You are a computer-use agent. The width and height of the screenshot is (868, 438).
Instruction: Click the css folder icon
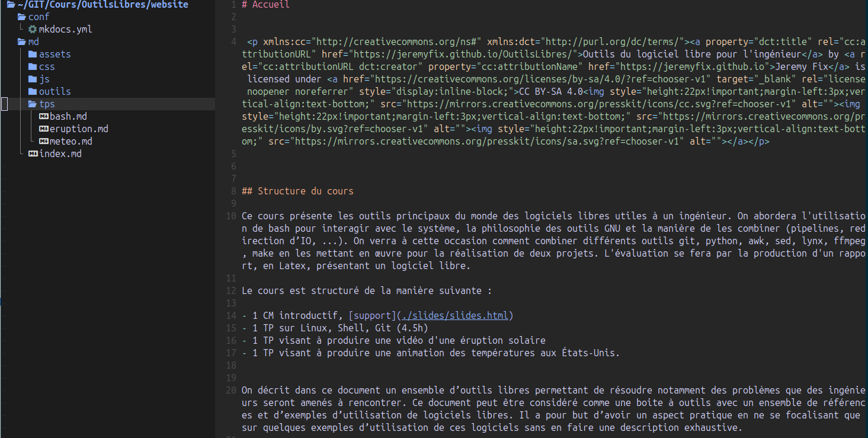pos(33,67)
